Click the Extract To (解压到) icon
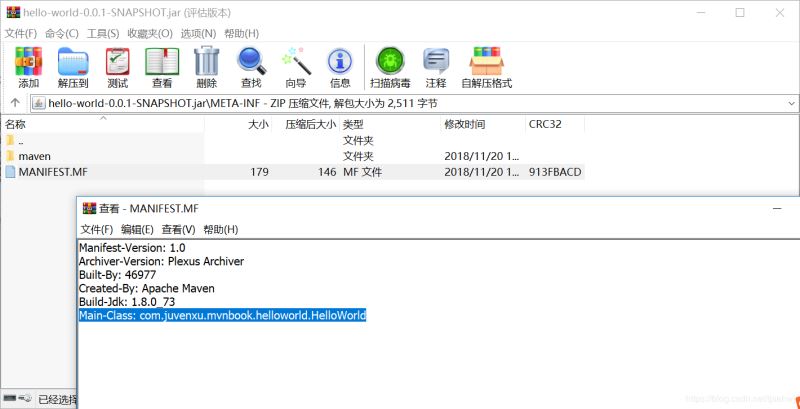 point(73,61)
